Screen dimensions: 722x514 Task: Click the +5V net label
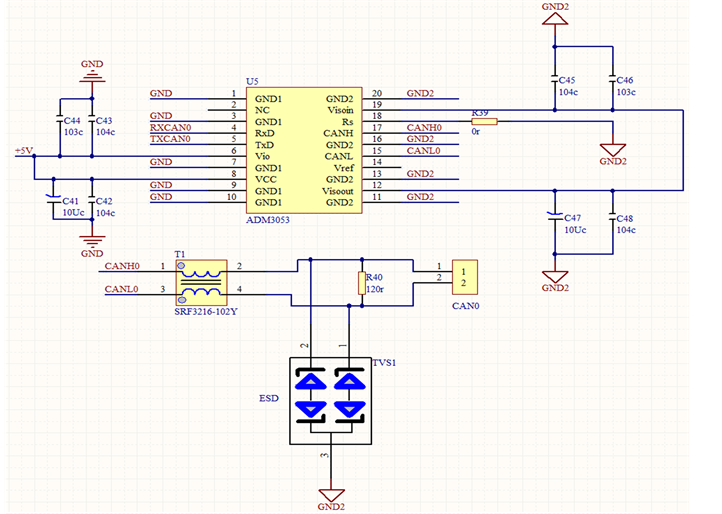pyautogui.click(x=23, y=151)
